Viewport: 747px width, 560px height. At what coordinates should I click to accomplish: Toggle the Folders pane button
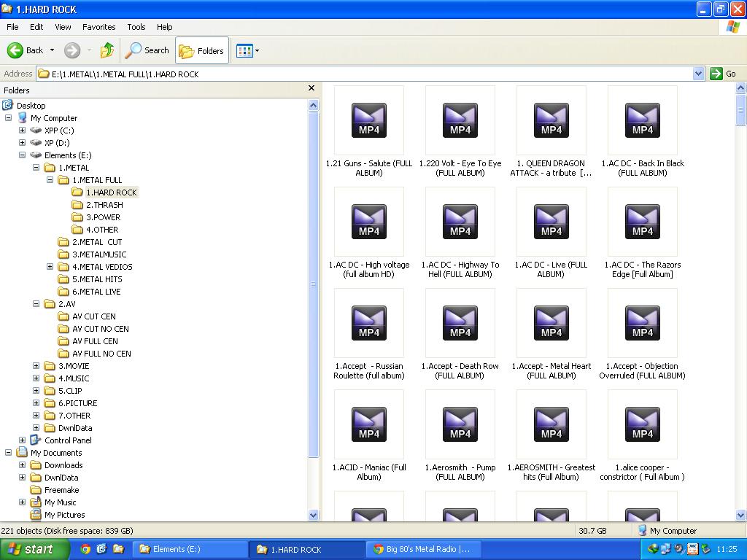point(202,50)
